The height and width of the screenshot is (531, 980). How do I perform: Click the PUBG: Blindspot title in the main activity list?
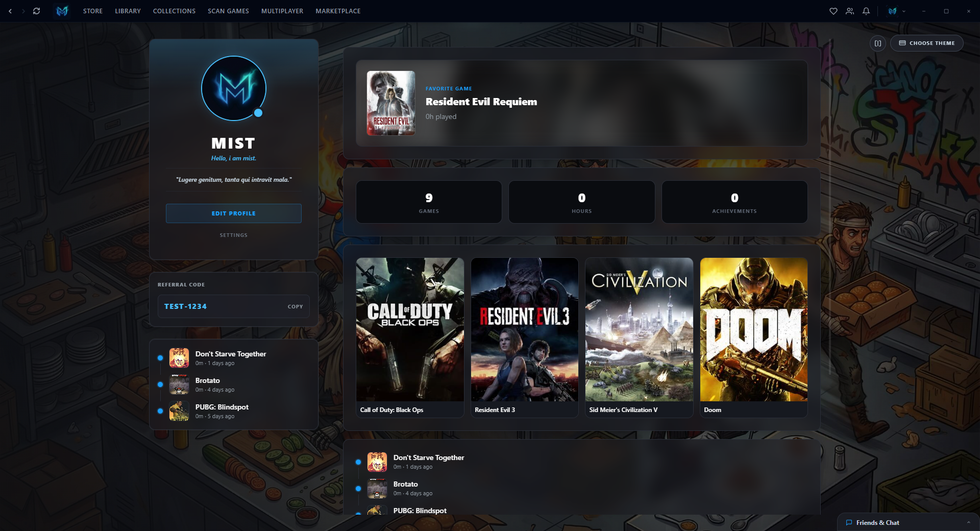420,511
